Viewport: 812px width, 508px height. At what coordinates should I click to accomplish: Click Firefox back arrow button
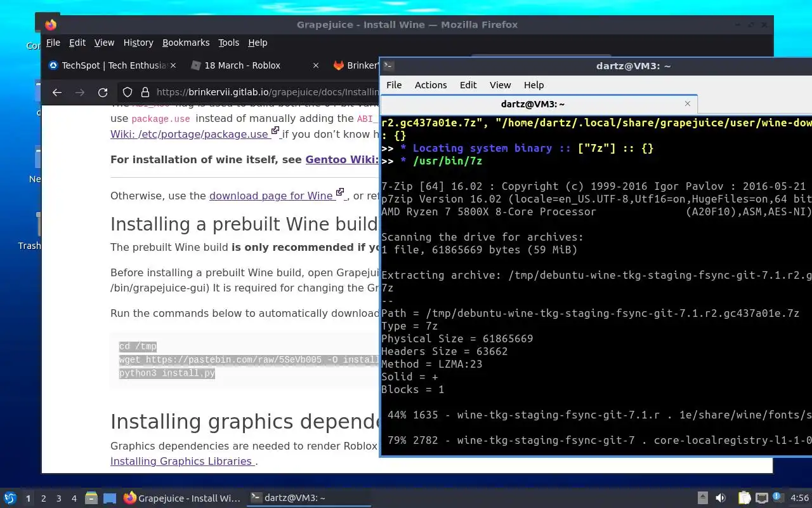click(57, 92)
